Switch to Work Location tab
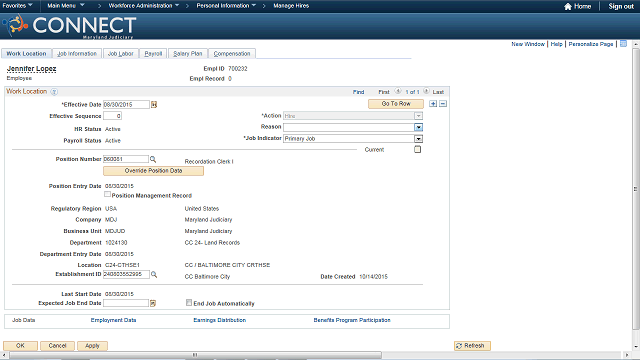The width and height of the screenshot is (640, 360). [x=27, y=53]
